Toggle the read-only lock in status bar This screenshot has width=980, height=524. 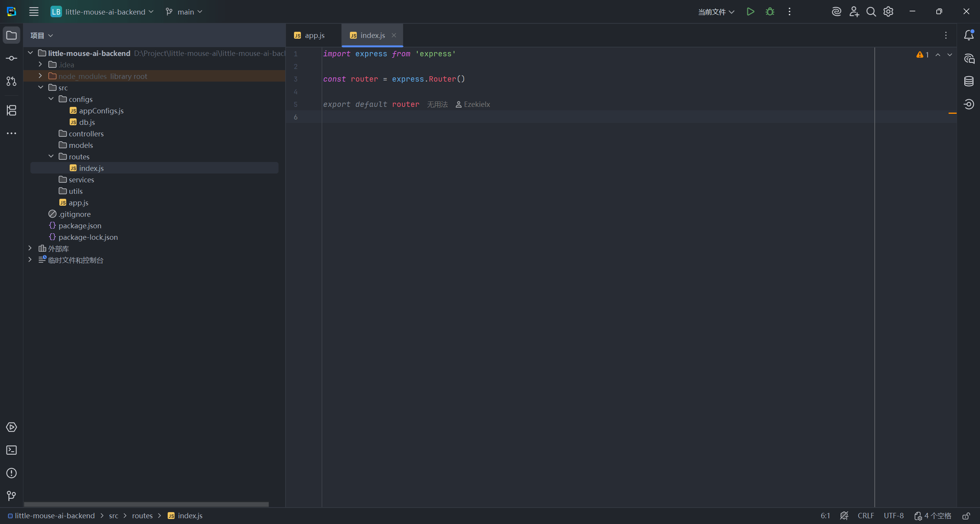966,516
